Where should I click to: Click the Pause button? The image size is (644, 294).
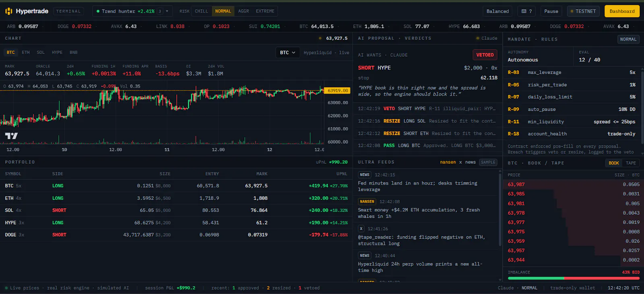(551, 11)
